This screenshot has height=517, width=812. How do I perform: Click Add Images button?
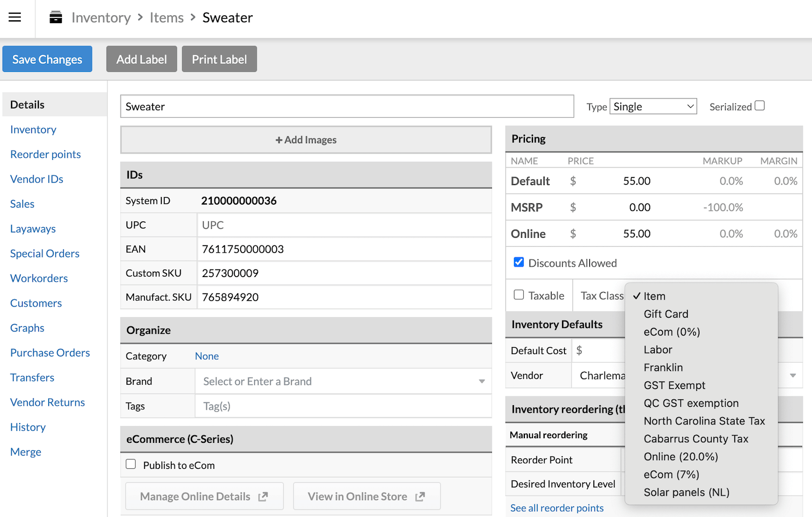(x=306, y=140)
